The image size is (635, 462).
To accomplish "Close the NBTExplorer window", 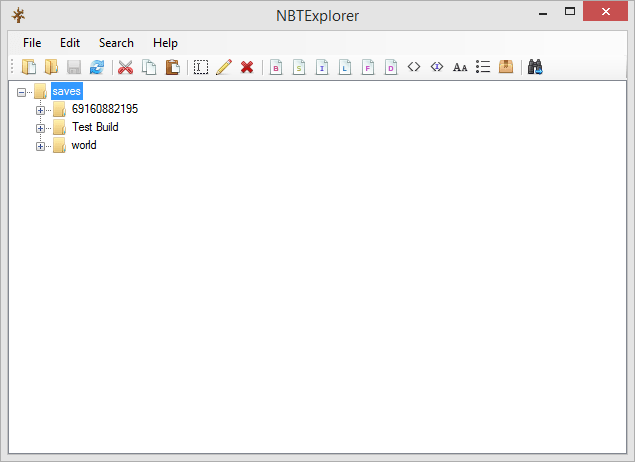I will pos(605,12).
